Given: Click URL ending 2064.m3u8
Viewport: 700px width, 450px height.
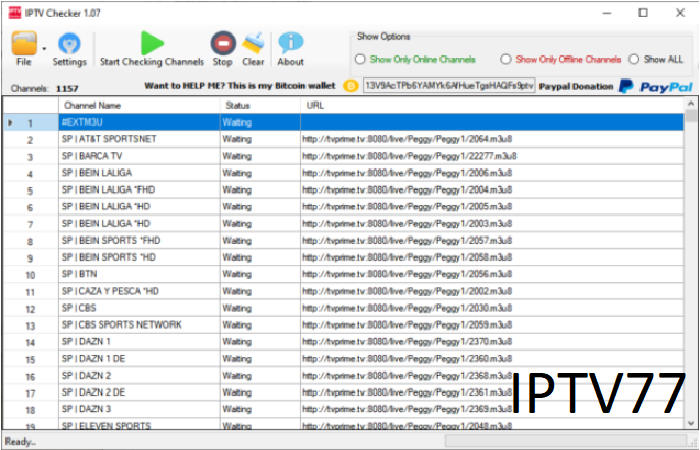Looking at the screenshot, I should tap(492, 139).
